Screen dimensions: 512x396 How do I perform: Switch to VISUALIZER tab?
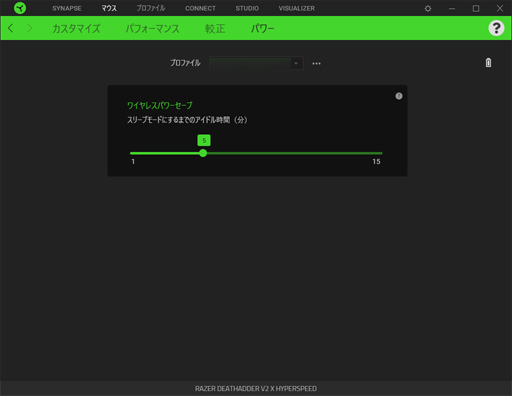pyautogui.click(x=297, y=8)
